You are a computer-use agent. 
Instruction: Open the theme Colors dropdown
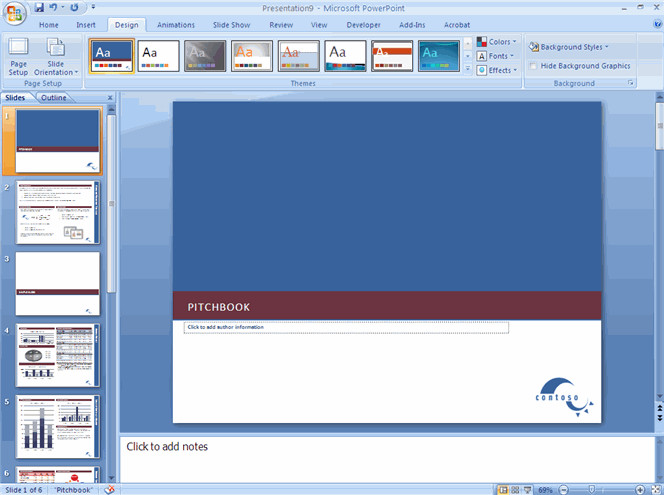(x=496, y=42)
